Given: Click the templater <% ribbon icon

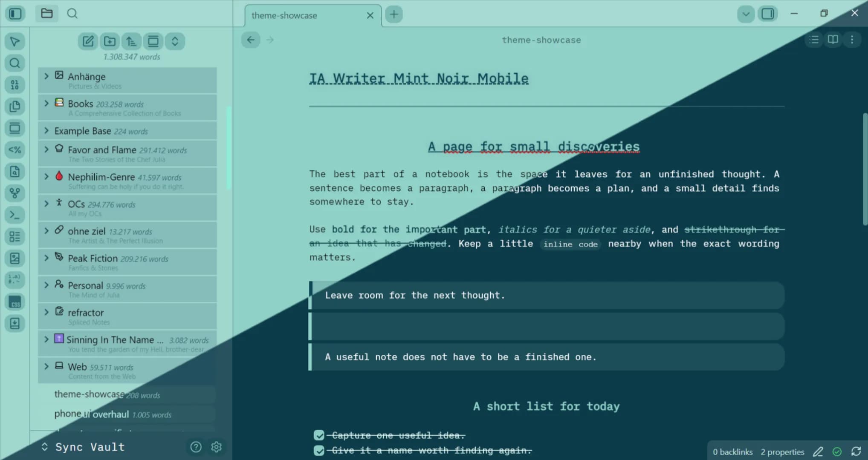Looking at the screenshot, I should coord(15,150).
